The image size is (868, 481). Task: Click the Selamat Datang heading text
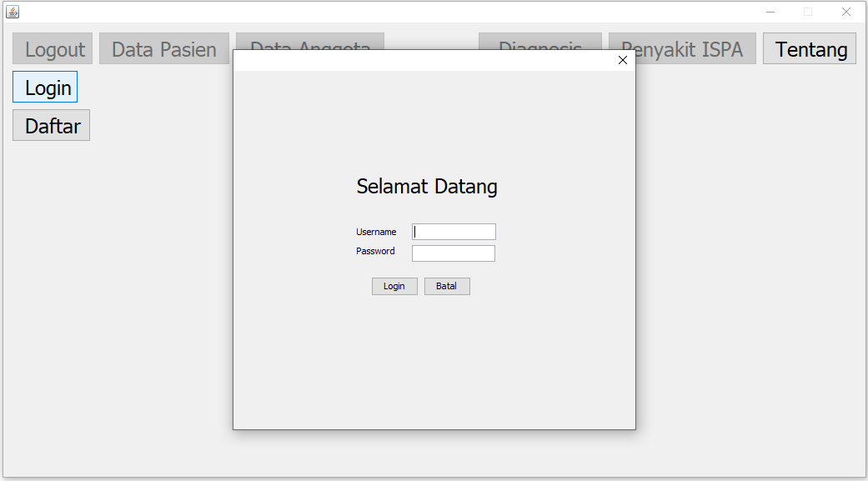point(427,187)
